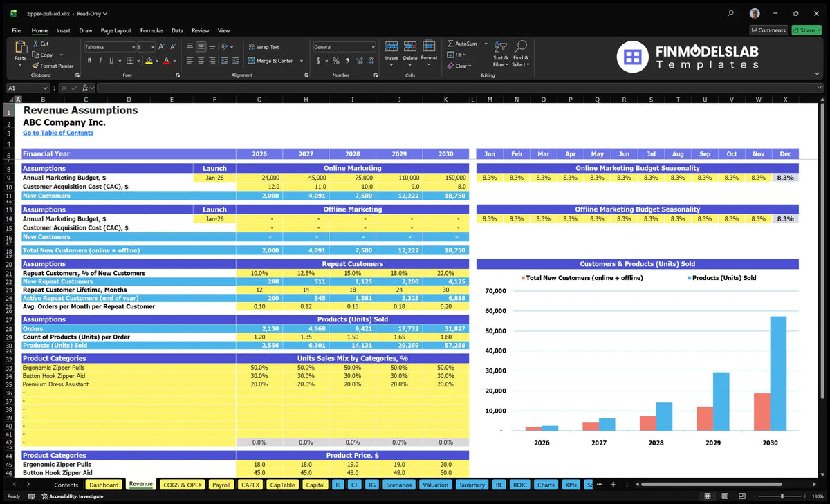Toggle Bold formatting
Viewport: 830px width, 504px height.
[x=90, y=61]
